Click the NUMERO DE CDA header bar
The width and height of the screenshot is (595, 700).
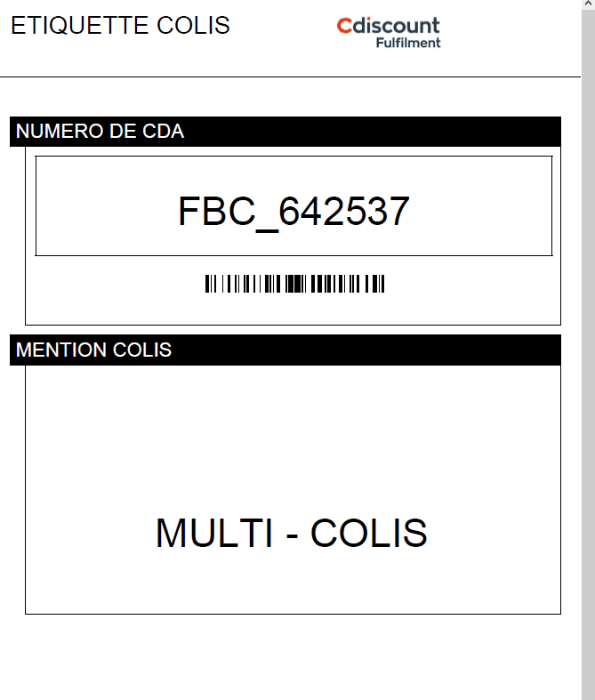(285, 132)
